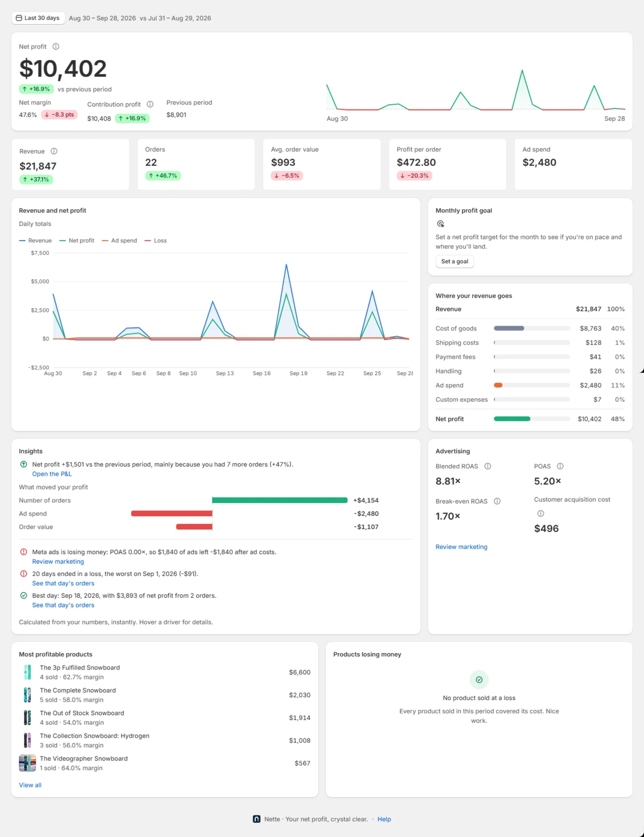Image resolution: width=644 pixels, height=837 pixels.
Task: Click the info icon next to POAS
Action: tap(560, 466)
